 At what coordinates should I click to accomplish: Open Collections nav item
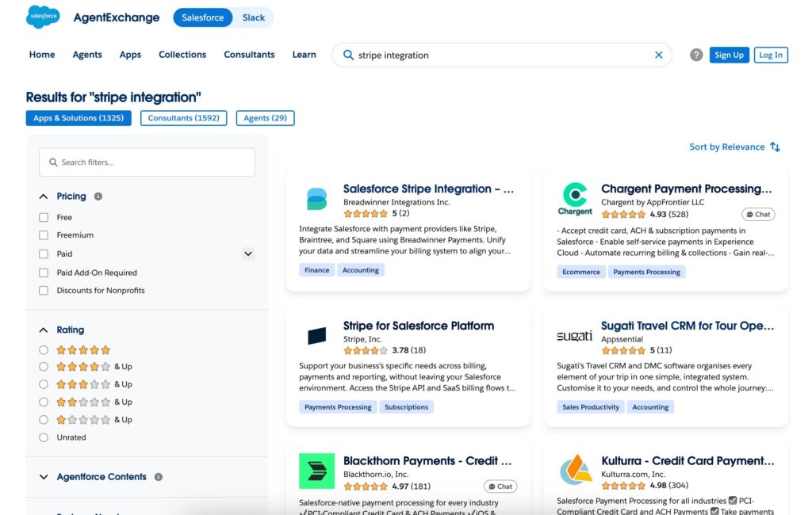182,55
